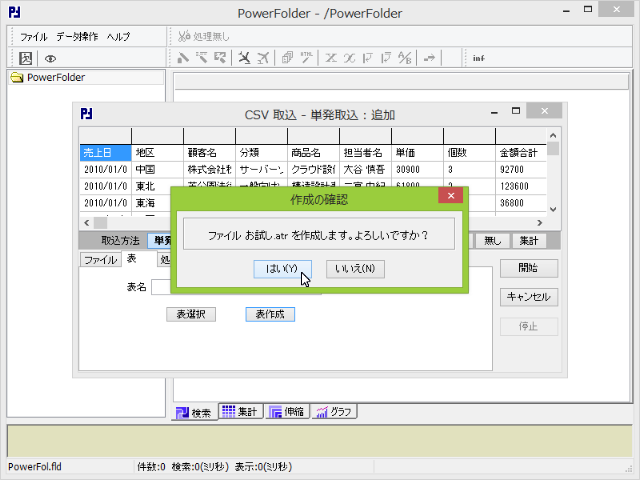Click the 金額合計 header cell in the CSV preview
Screen dimensions: 640x480
[x=521, y=153]
